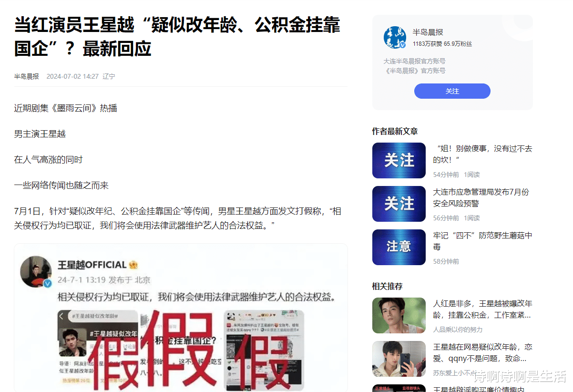573x392 pixels.
Task: Click 关注 thumbnail beside 姐！别做傻事 article
Action: tap(399, 160)
